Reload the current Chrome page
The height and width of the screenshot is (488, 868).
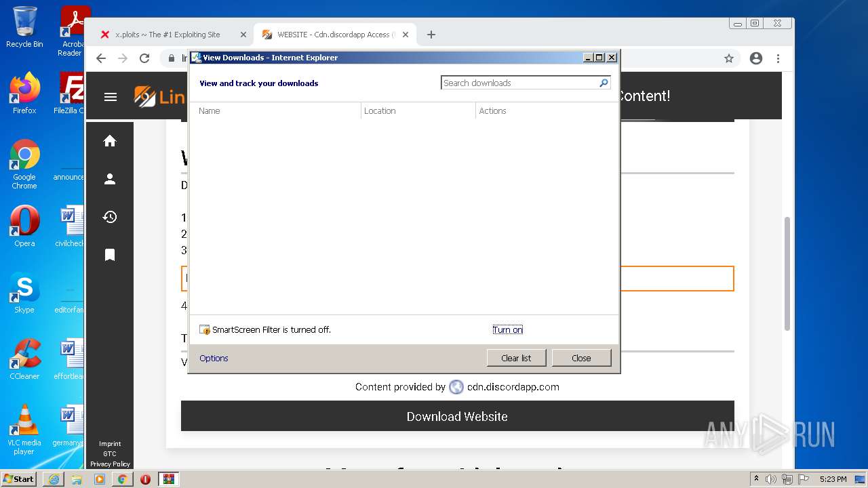[144, 58]
